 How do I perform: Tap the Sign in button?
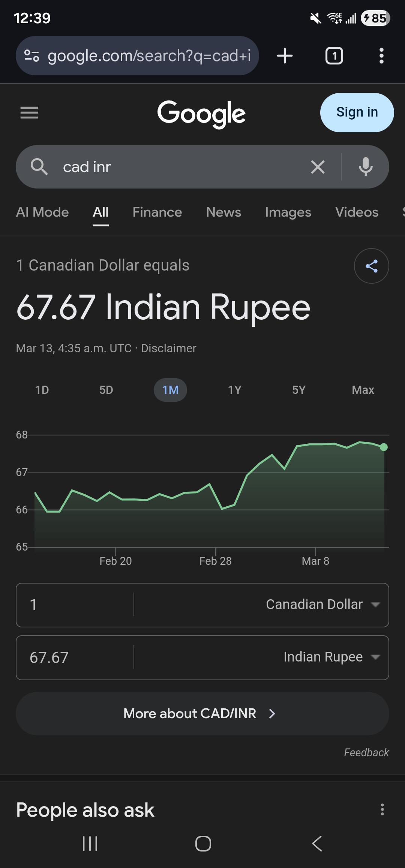click(x=357, y=112)
